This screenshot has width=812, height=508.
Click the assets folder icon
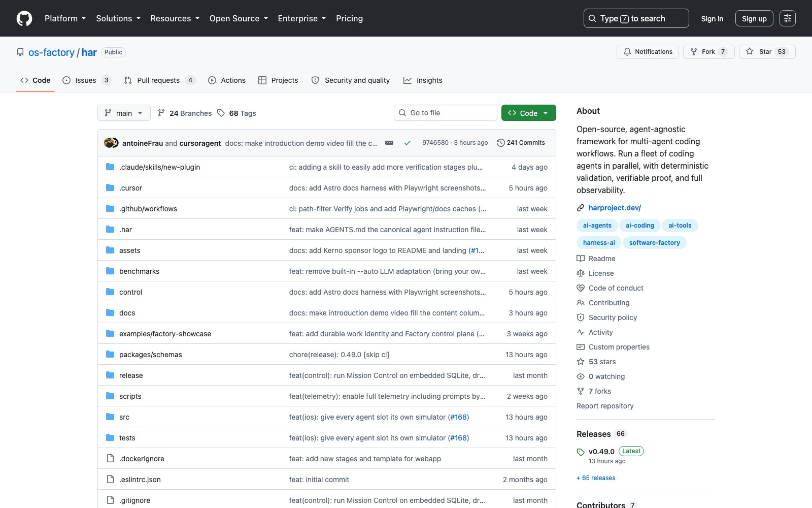tap(110, 250)
